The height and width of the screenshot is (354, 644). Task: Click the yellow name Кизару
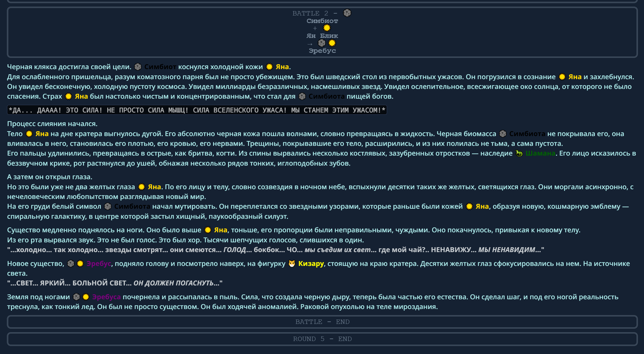click(311, 264)
